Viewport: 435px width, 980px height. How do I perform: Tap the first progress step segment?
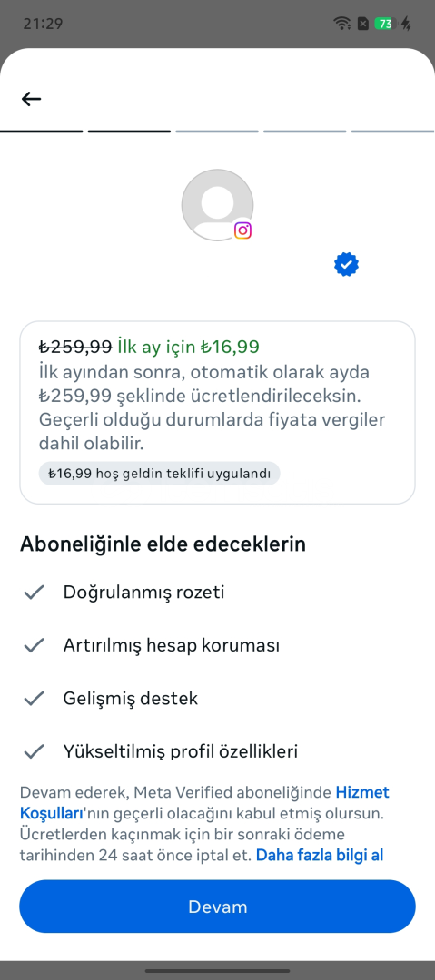click(x=41, y=132)
